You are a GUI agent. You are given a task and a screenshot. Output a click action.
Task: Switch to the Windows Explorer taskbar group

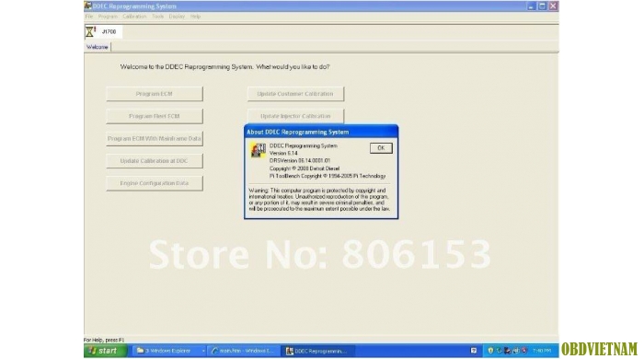click(170, 351)
